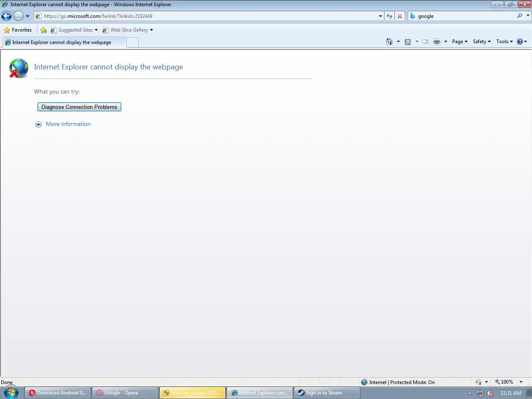Click the 11:31 AM clock
532x399 pixels.
tap(510, 393)
